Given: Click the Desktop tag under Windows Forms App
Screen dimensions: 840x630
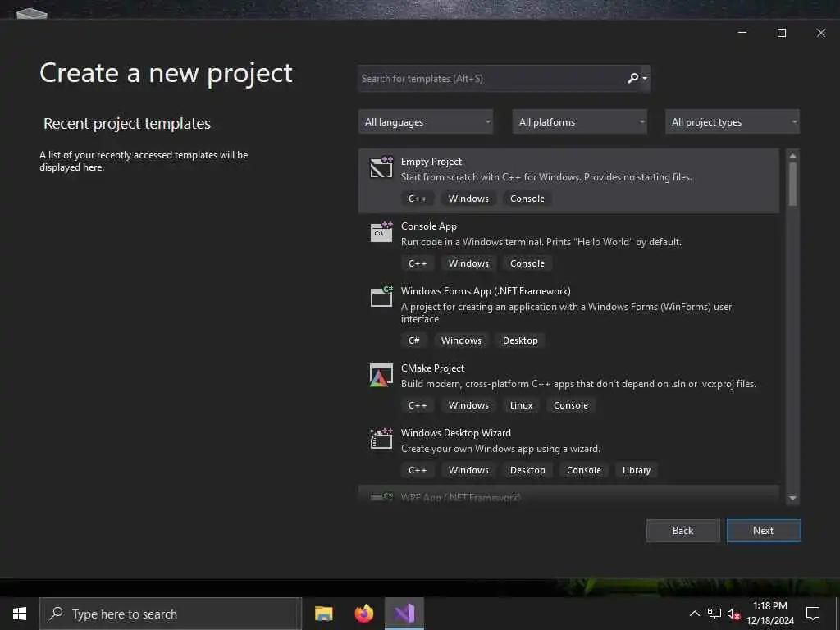Looking at the screenshot, I should pos(520,340).
